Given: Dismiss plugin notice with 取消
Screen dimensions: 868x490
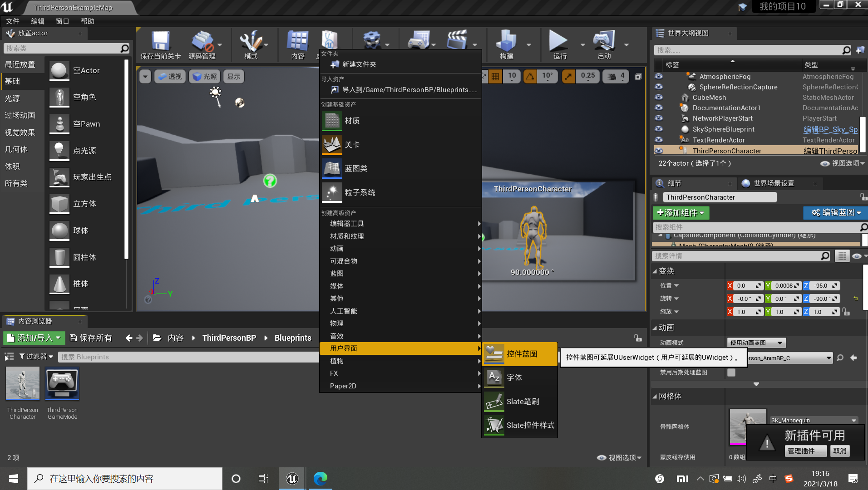Looking at the screenshot, I should 839,451.
